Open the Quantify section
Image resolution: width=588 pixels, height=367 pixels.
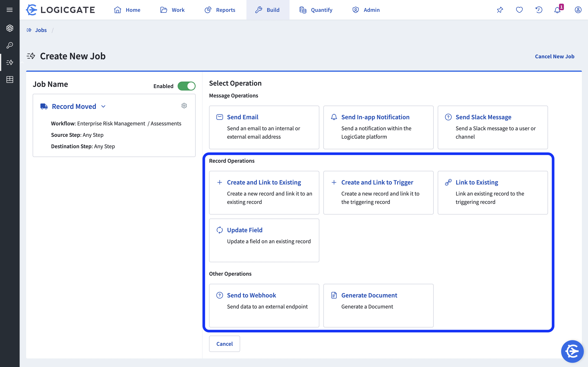(315, 10)
